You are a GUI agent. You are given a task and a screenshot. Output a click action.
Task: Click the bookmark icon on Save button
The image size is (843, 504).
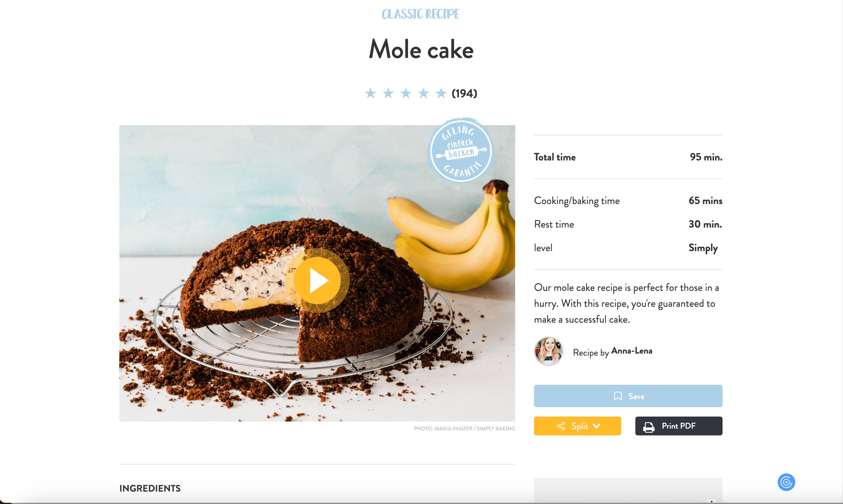pyautogui.click(x=618, y=396)
